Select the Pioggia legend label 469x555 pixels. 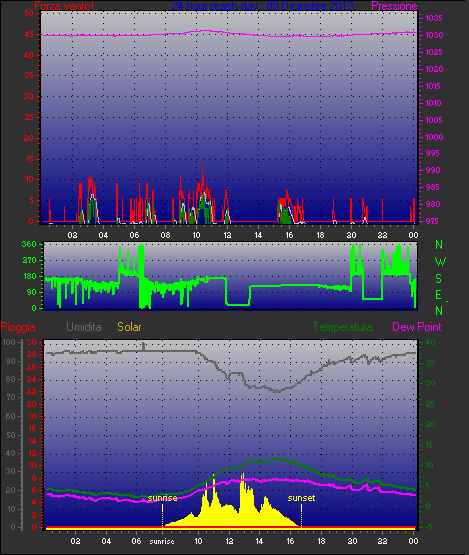point(18,327)
